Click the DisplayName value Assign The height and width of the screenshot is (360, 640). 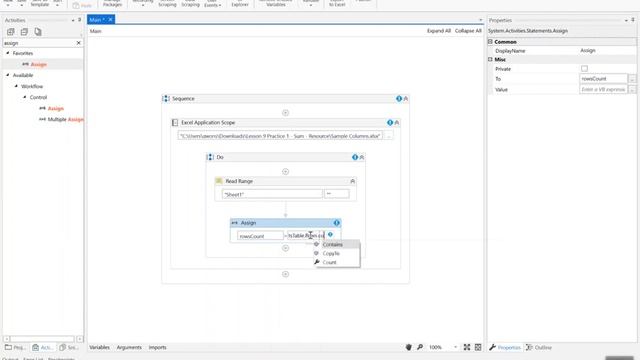point(588,51)
